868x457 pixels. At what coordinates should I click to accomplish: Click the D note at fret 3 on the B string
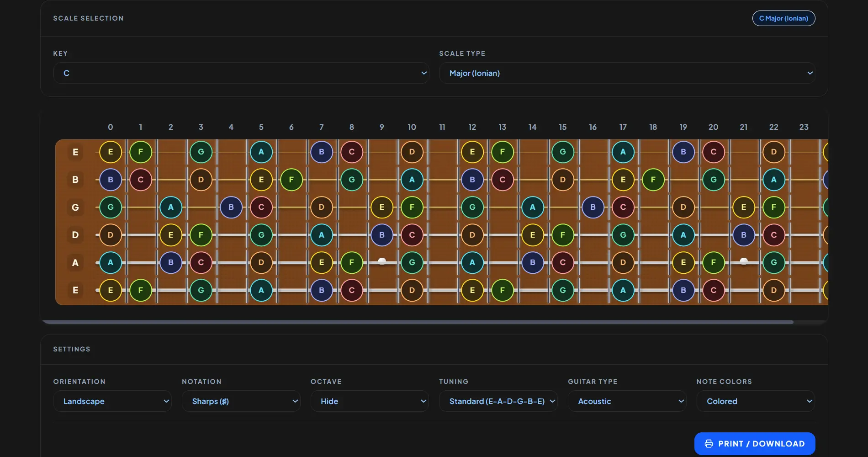[201, 180]
